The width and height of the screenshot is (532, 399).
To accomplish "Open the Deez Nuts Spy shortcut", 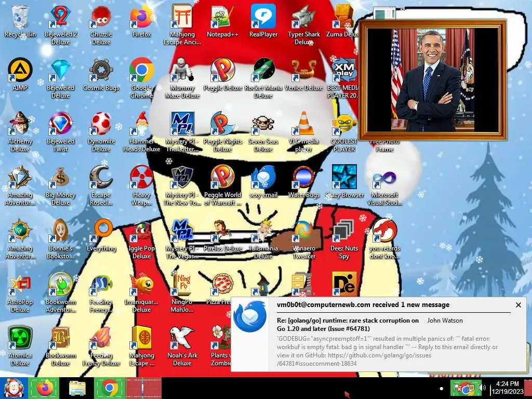I will 344,239.
